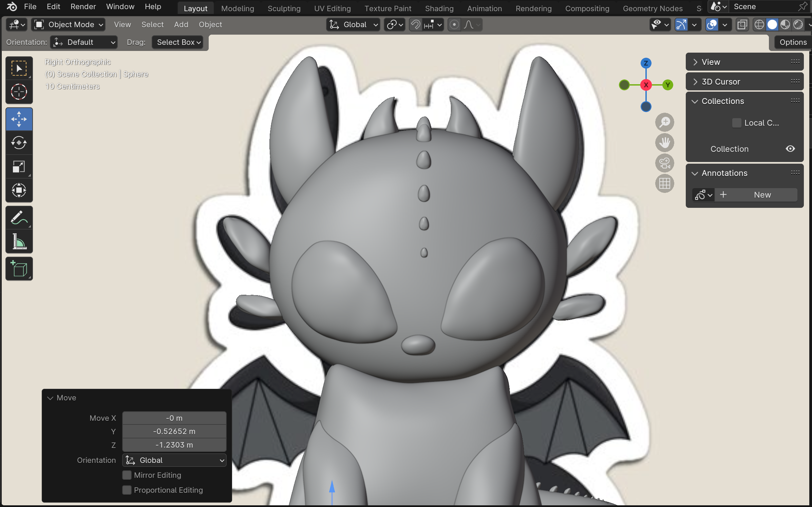The width and height of the screenshot is (812, 507).
Task: Switch orthographic/perspective grid icon
Action: coord(664,183)
